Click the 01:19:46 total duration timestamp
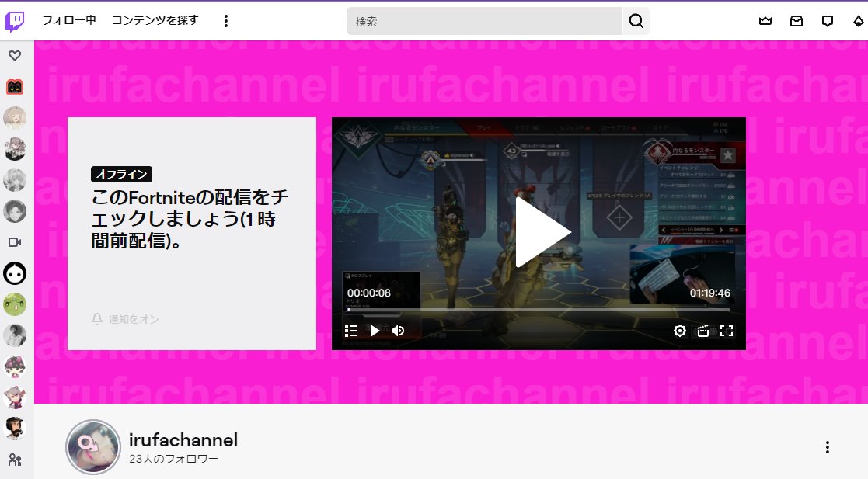This screenshot has width=868, height=479. point(710,293)
